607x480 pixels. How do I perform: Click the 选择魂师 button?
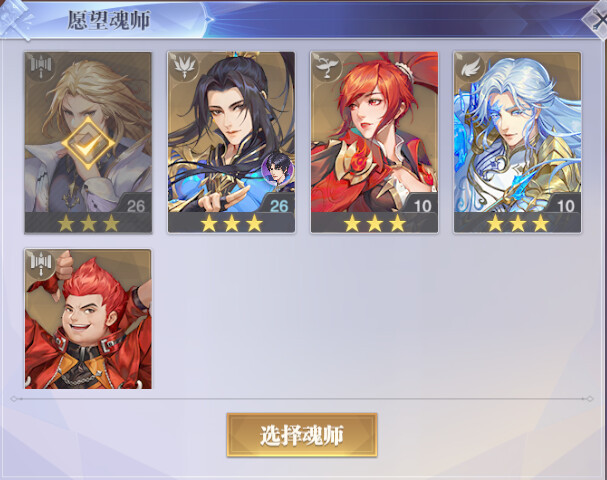[x=302, y=435]
